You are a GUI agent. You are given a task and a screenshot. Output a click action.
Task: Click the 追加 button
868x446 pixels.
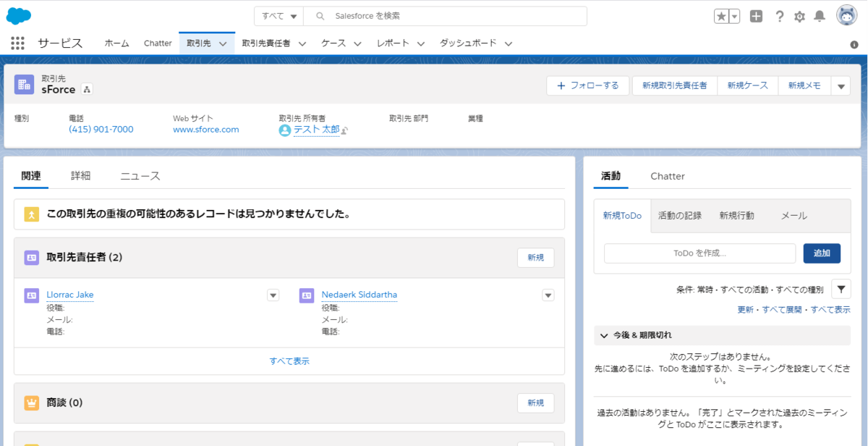(x=822, y=253)
